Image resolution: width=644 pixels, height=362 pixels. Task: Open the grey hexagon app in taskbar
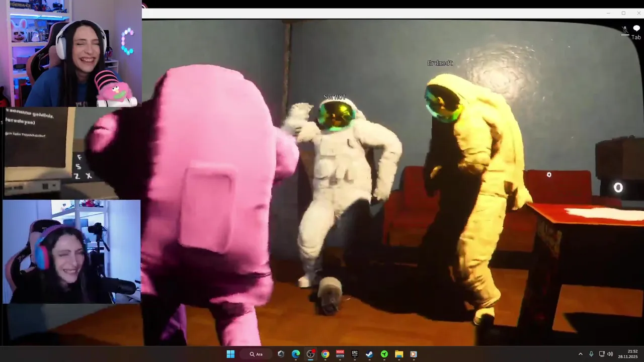281,354
